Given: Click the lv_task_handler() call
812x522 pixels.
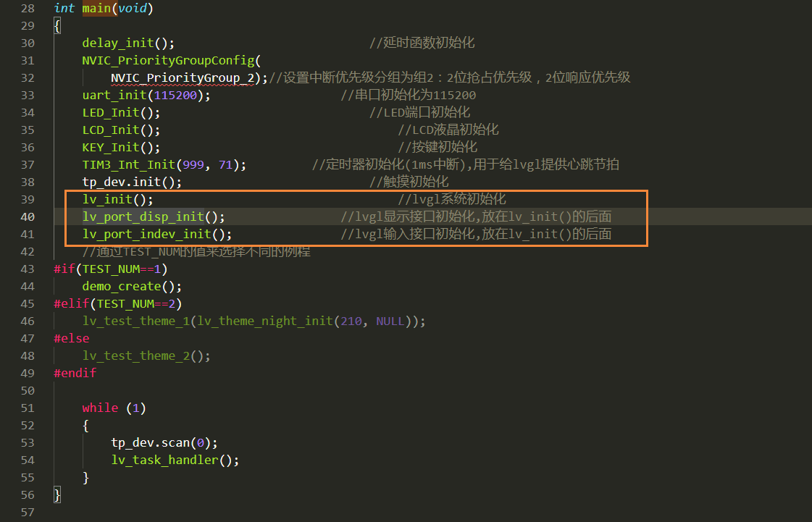Looking at the screenshot, I should pos(175,460).
